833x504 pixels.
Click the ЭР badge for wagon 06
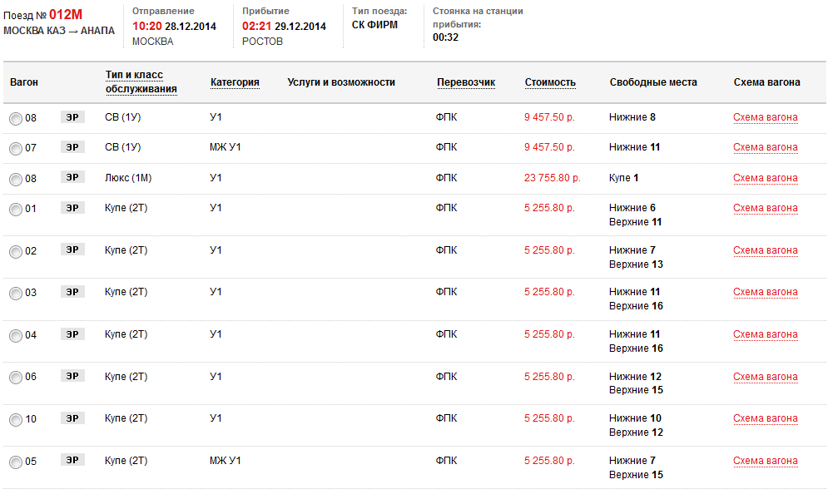coord(72,376)
